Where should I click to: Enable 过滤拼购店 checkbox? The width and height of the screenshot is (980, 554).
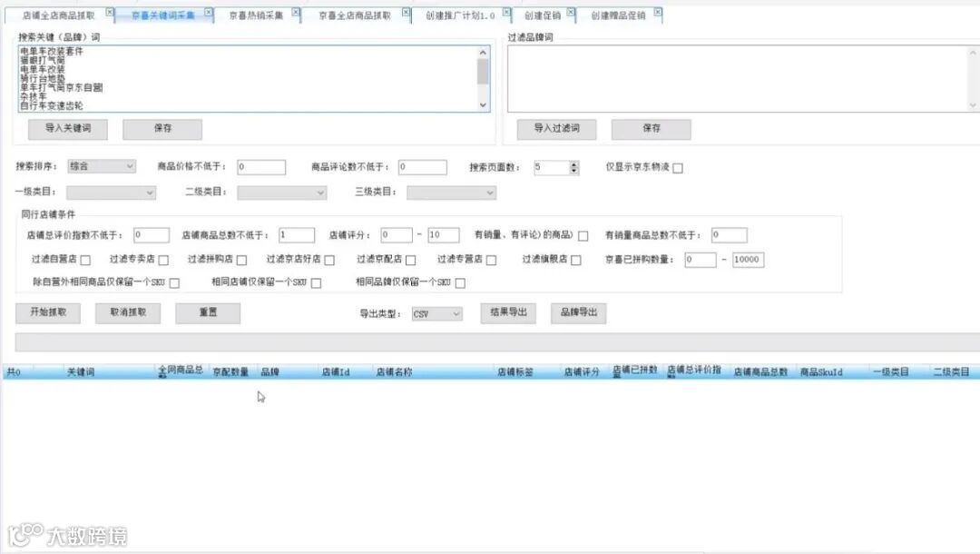click(242, 260)
